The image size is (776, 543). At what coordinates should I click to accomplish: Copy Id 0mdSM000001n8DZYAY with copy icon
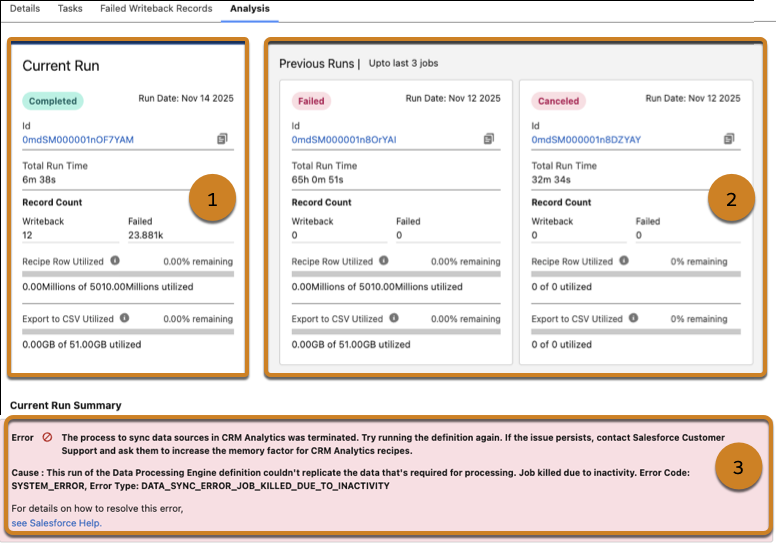729,139
